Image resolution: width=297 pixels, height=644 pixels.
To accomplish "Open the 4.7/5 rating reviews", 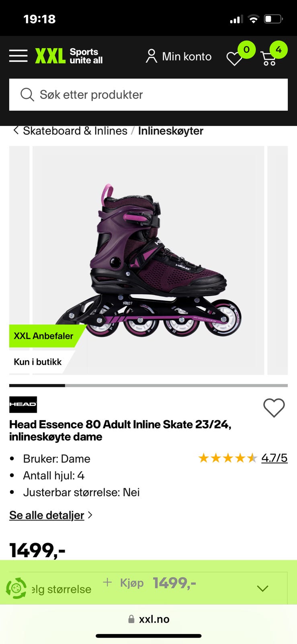I will point(274,458).
